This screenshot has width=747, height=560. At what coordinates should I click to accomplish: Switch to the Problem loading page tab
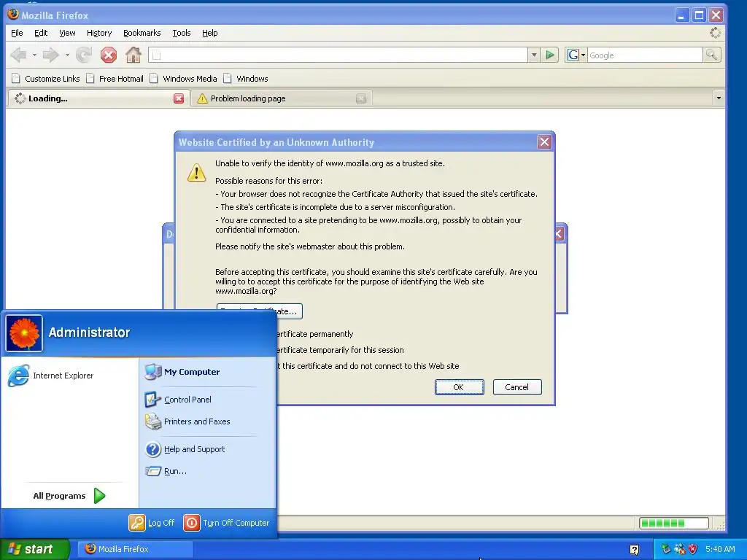click(281, 98)
